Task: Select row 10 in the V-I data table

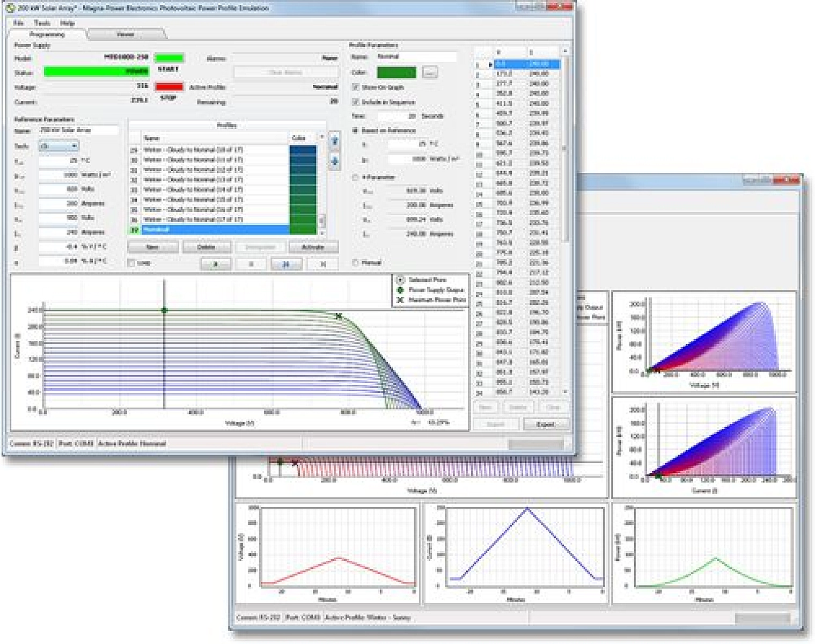Action: click(518, 153)
